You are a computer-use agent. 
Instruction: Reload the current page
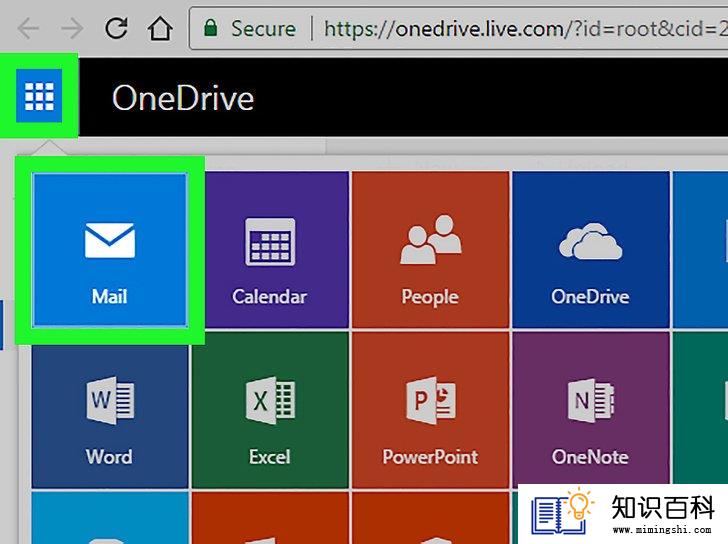(x=116, y=28)
